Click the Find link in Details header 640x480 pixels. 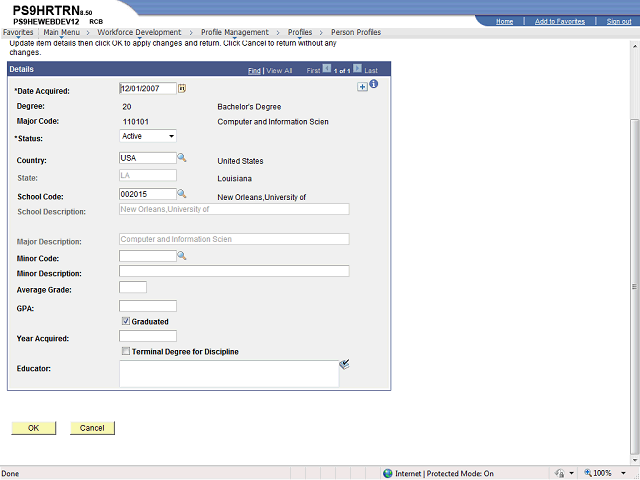click(x=254, y=71)
